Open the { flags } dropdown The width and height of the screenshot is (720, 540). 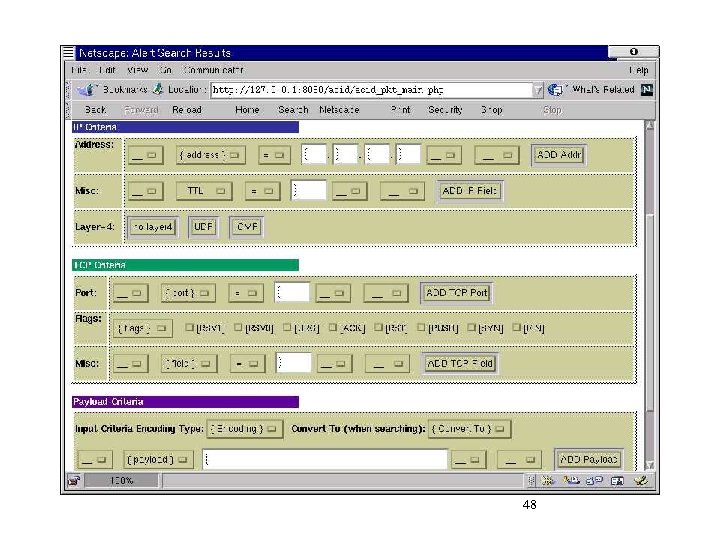(143, 328)
